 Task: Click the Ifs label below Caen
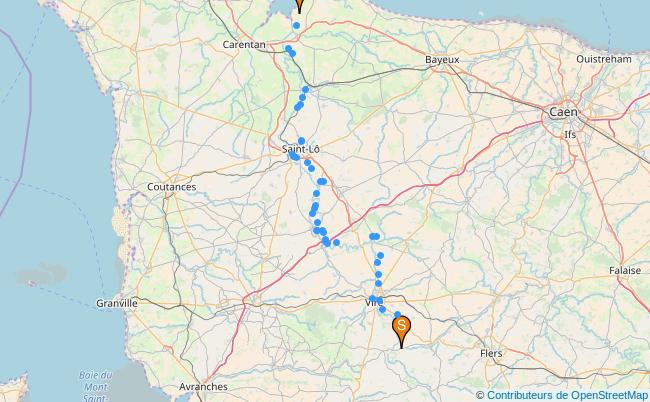(x=570, y=135)
